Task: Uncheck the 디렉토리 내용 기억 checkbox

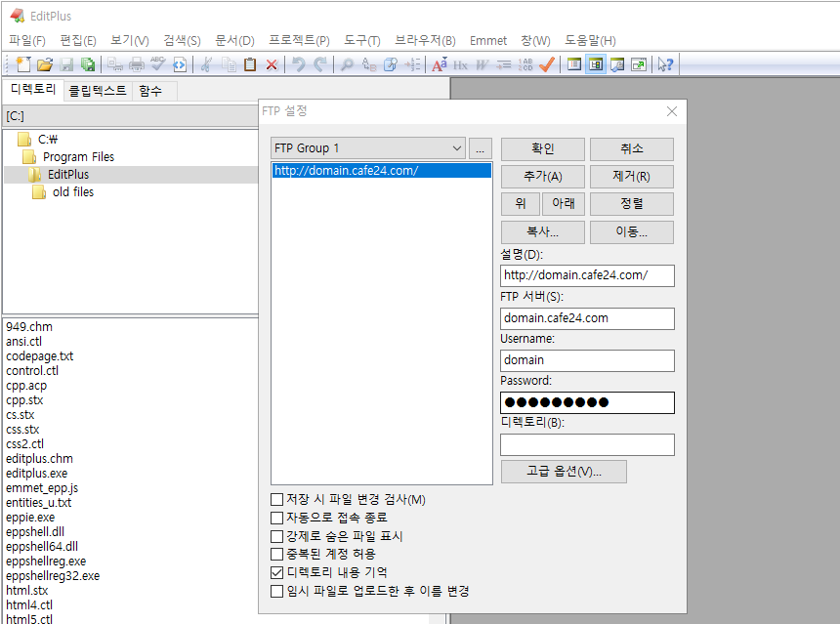Action: click(x=277, y=572)
